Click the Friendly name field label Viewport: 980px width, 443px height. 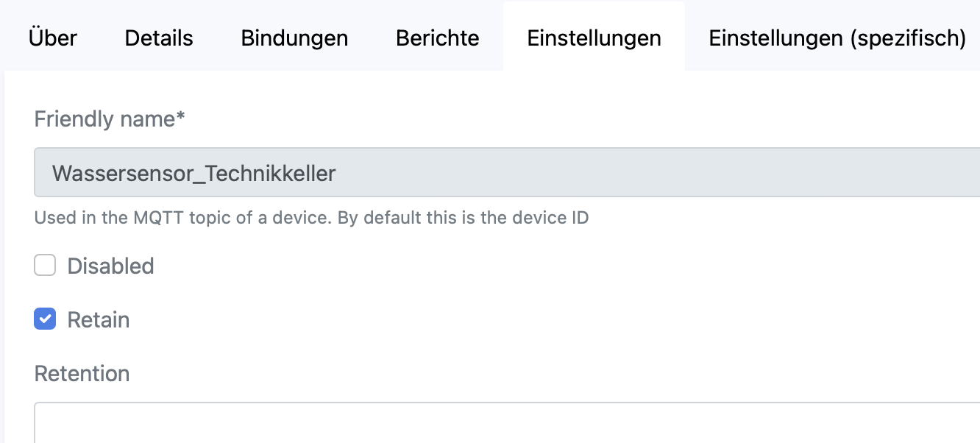[104, 119]
